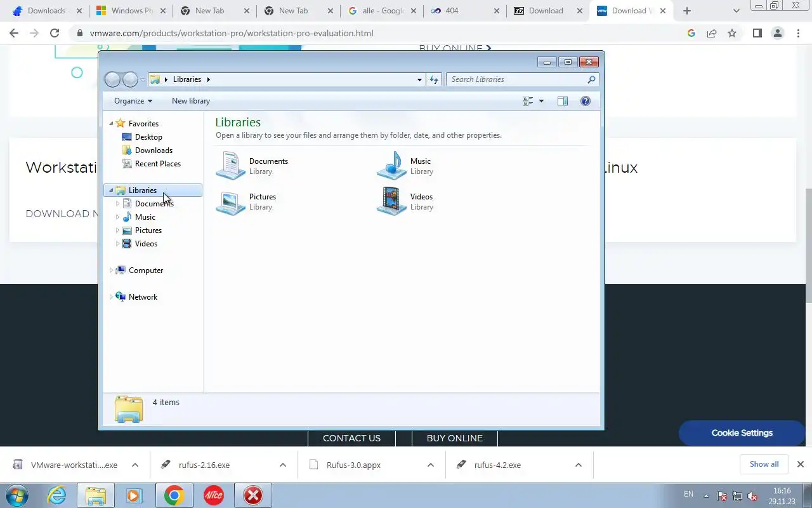The height and width of the screenshot is (508, 812).
Task: Open the Music library icon
Action: click(391, 166)
